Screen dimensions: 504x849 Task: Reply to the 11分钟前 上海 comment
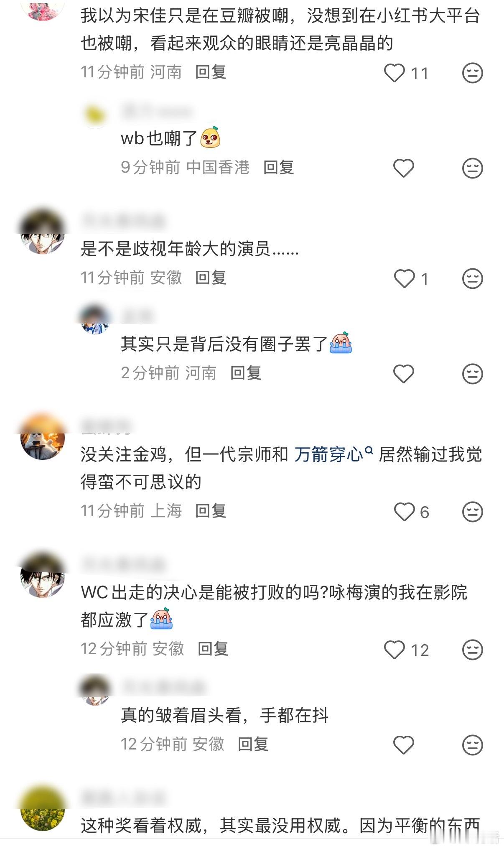coord(211,511)
